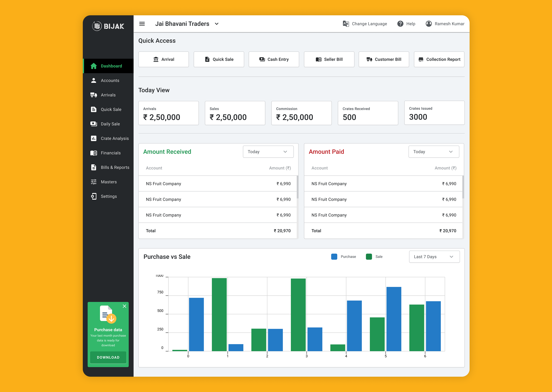
Task: Click the Arrivals truck icon in sidebar
Action: [x=94, y=95]
